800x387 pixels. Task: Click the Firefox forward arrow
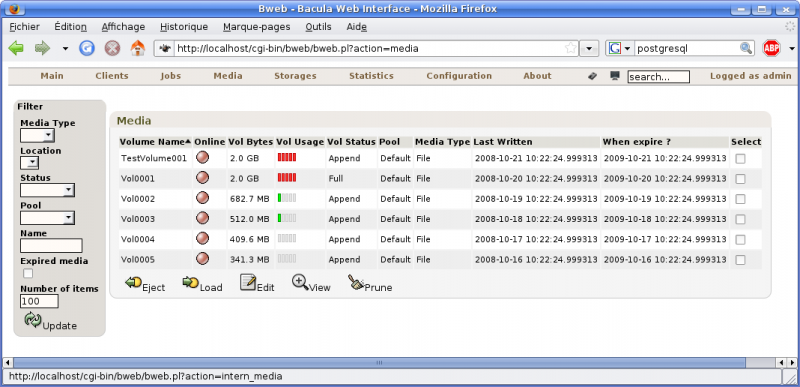tap(42, 48)
